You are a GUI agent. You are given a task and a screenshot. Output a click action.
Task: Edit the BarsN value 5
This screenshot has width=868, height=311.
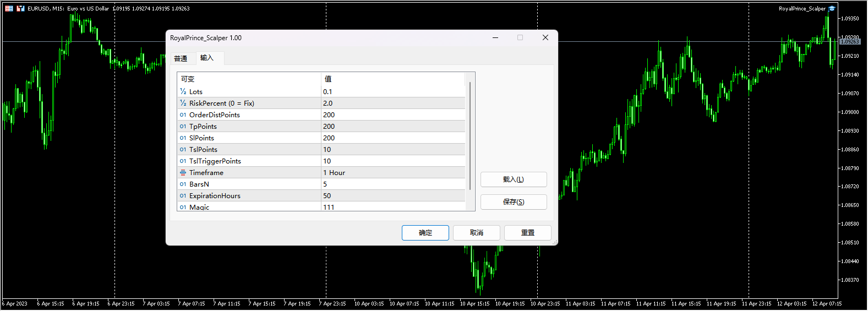(x=393, y=184)
